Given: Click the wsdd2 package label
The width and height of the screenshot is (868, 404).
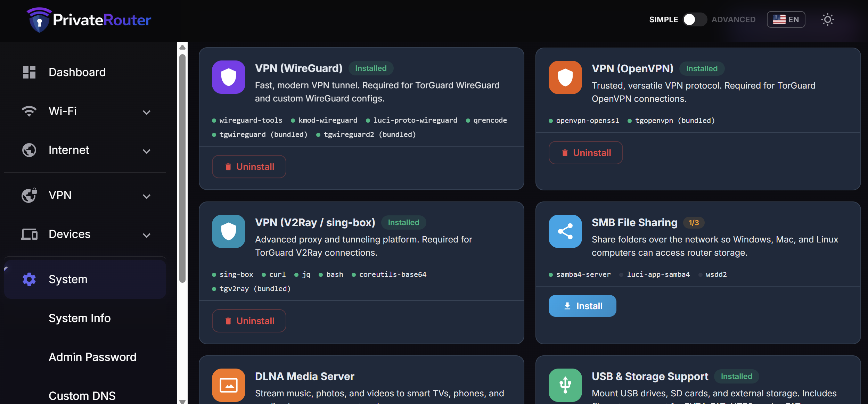Looking at the screenshot, I should pyautogui.click(x=716, y=274).
